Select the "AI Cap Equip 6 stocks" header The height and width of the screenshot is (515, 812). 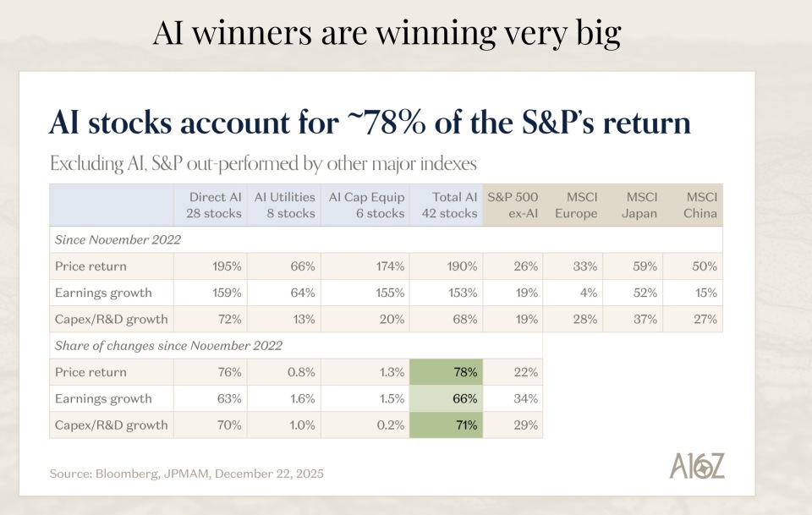[x=365, y=205]
